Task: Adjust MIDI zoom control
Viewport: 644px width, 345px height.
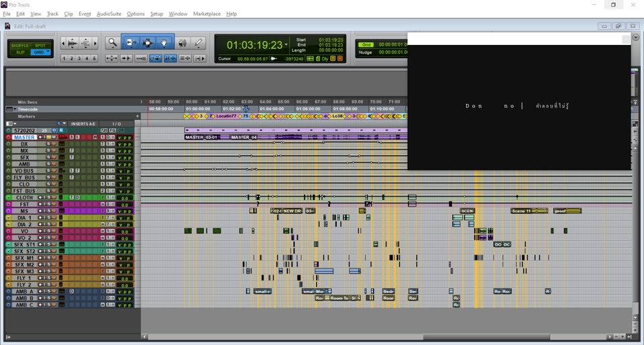Action: click(x=85, y=43)
